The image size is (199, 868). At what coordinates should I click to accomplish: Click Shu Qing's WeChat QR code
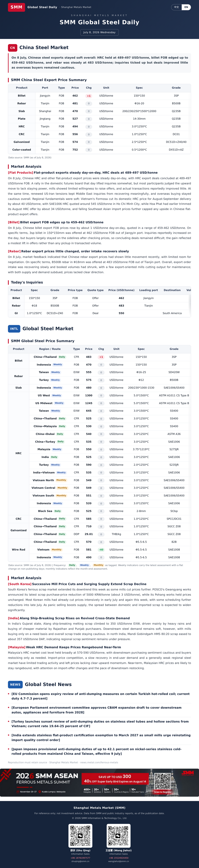click(x=80, y=836)
